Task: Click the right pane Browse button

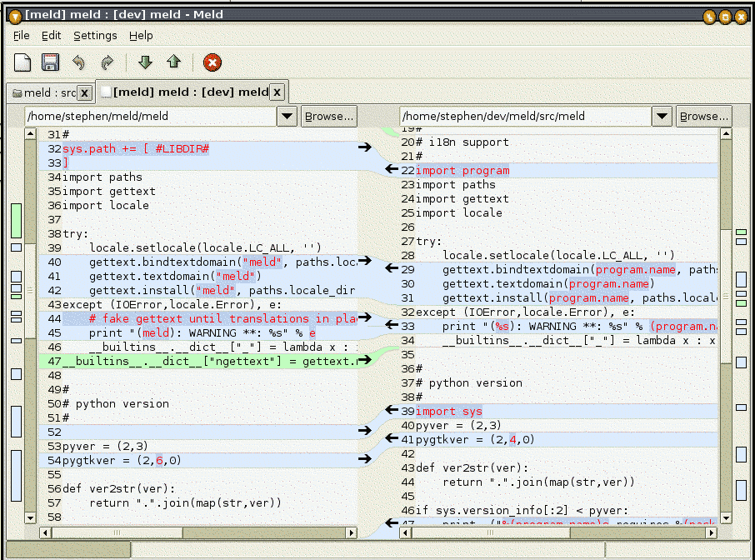Action: point(702,117)
